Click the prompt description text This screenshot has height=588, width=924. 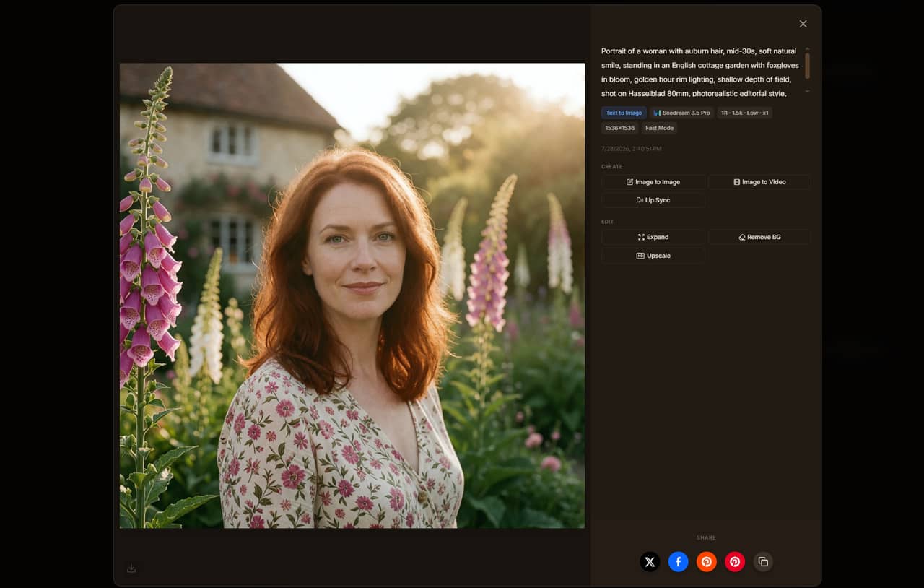[x=700, y=72]
